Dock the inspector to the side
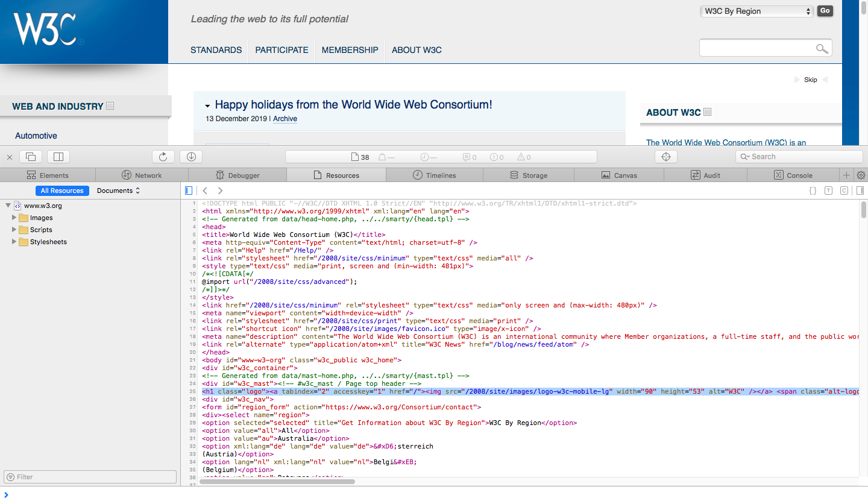 tap(58, 157)
